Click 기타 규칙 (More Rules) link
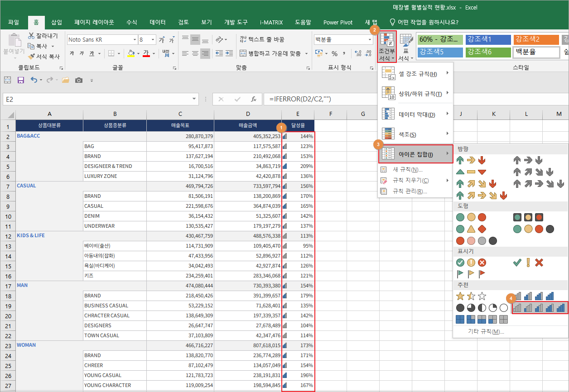 click(486, 331)
